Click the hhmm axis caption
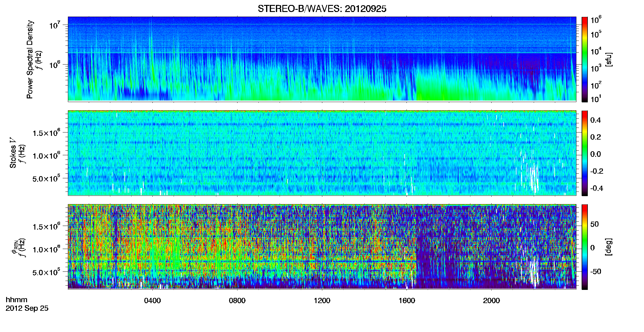This screenshot has width=644, height=332. click(17, 300)
